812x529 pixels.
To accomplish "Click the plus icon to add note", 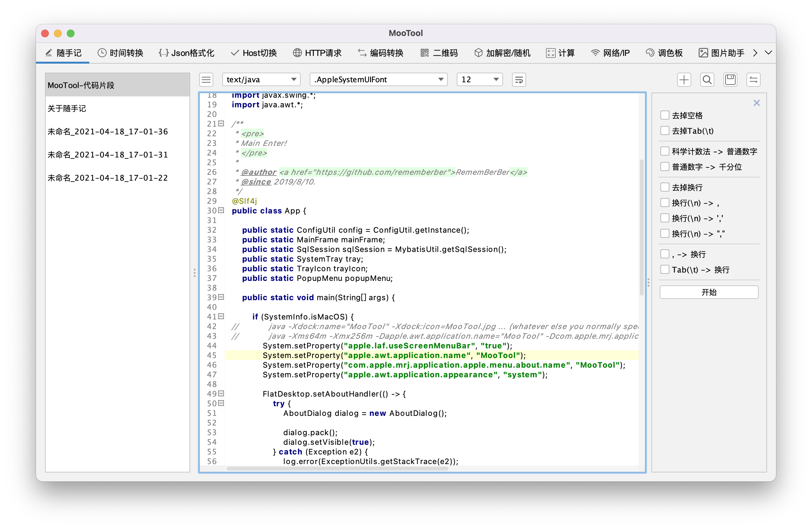I will [x=684, y=79].
